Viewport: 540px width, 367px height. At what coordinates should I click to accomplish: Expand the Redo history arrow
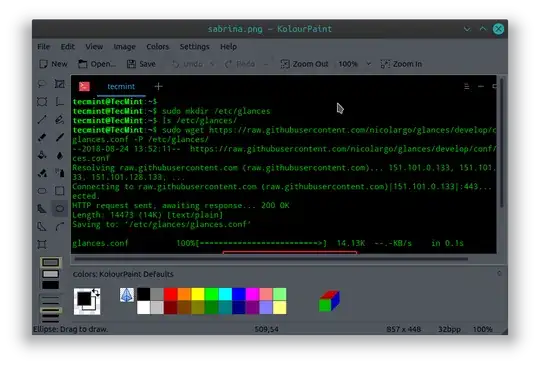(x=266, y=64)
